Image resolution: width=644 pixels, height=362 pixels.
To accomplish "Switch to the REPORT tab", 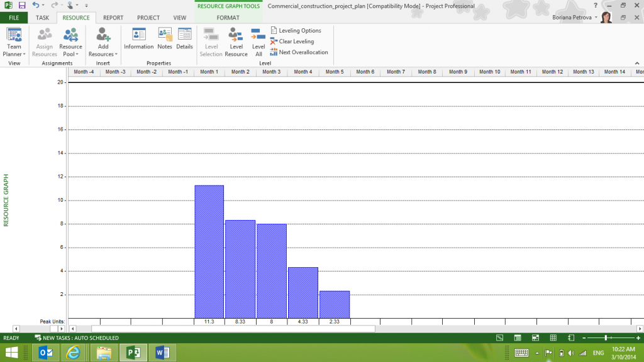I will pyautogui.click(x=113, y=18).
